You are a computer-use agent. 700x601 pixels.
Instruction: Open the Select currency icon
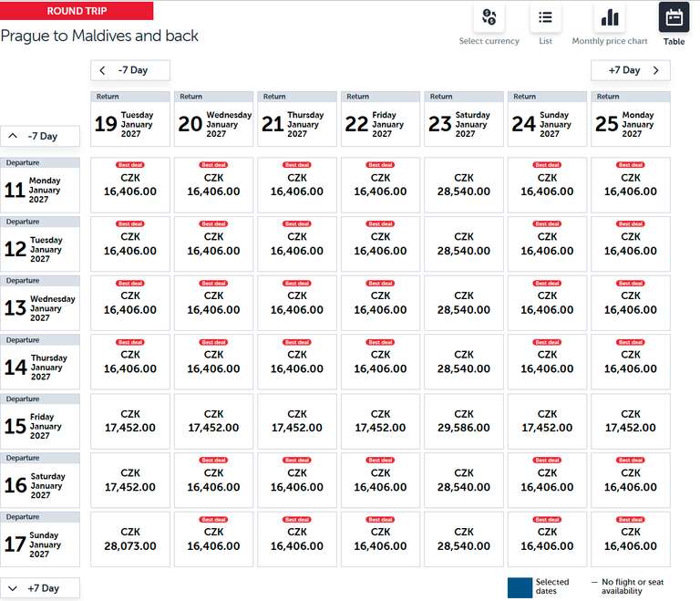(489, 17)
